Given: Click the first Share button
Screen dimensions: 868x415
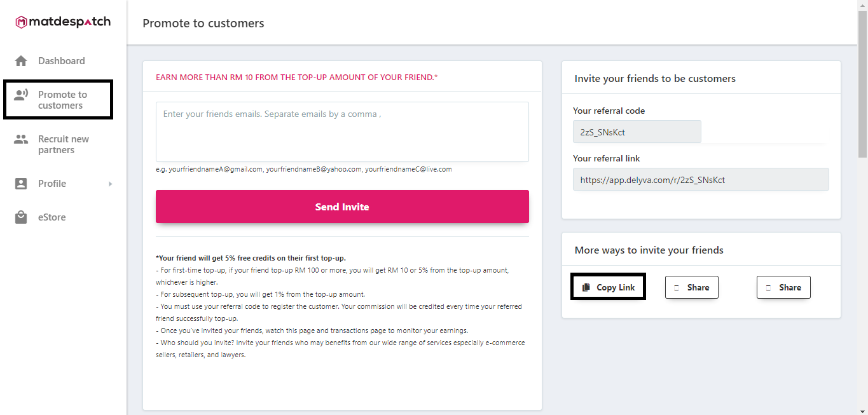Looking at the screenshot, I should click(x=692, y=287).
